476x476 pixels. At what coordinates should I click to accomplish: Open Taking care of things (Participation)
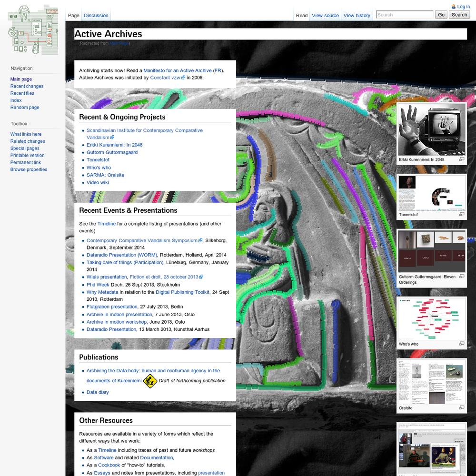pyautogui.click(x=125, y=262)
